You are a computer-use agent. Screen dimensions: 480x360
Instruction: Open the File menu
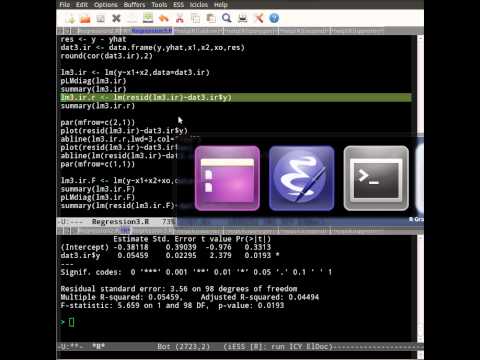point(65,5)
